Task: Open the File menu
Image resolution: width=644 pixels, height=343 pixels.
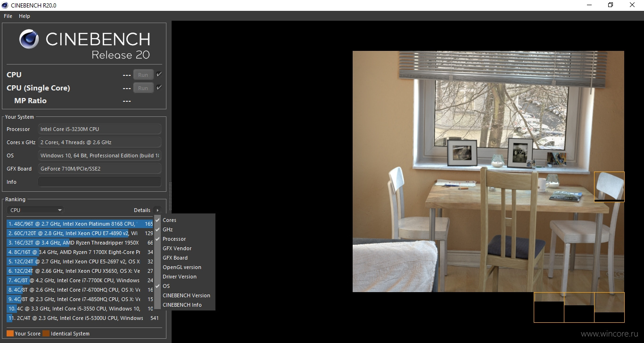Action: (8, 16)
